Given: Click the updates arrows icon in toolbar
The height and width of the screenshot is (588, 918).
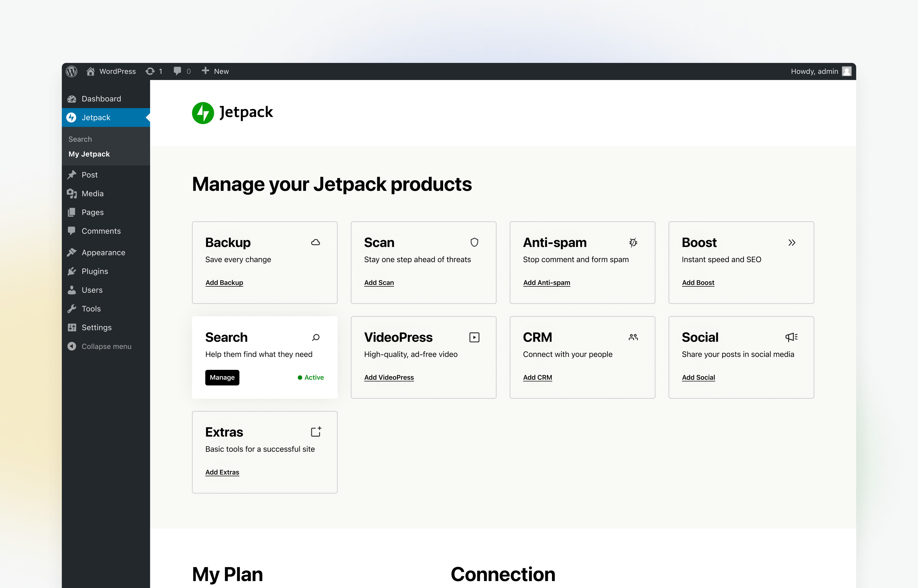Looking at the screenshot, I should 150,71.
